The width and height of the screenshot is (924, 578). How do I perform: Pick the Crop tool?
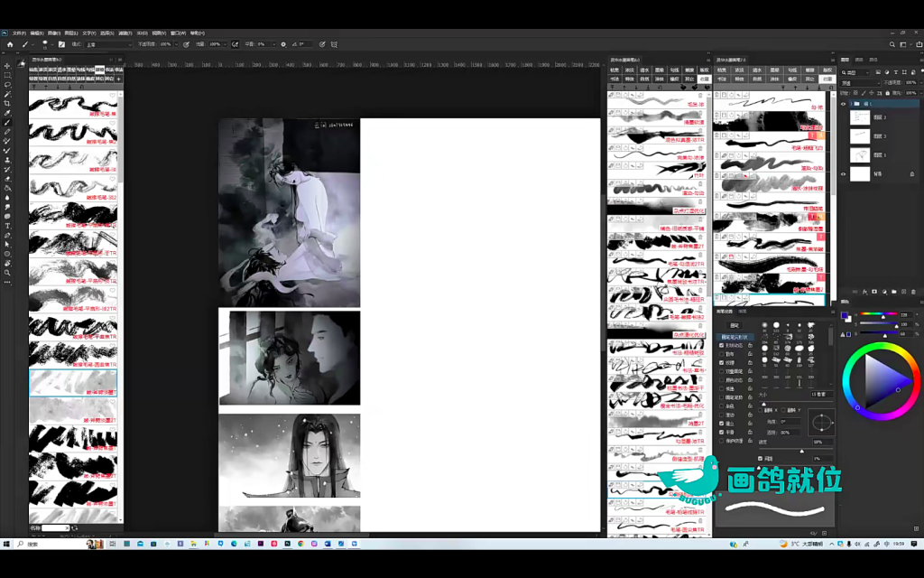[7, 104]
